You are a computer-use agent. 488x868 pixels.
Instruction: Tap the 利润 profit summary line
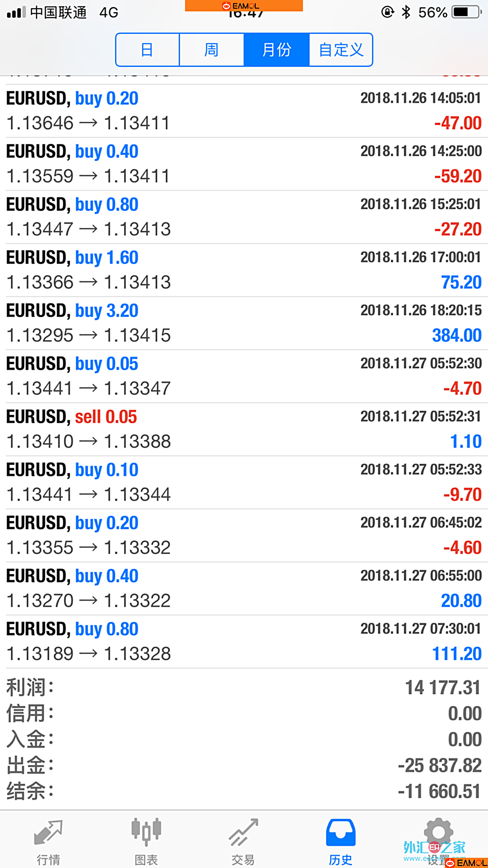click(x=244, y=688)
